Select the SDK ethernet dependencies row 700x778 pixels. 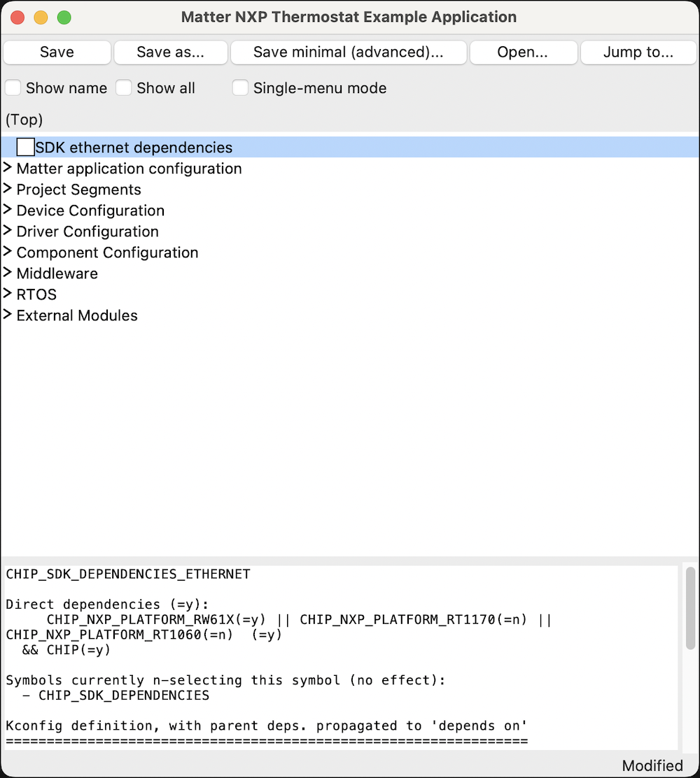coord(133,147)
